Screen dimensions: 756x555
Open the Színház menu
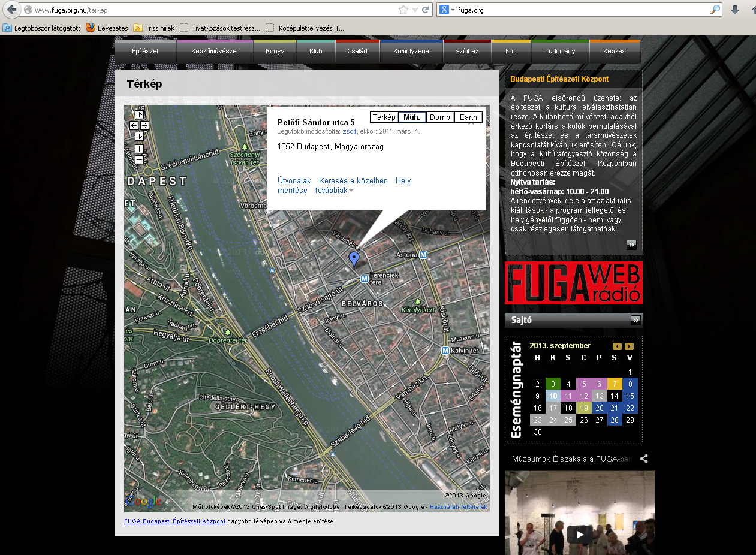tap(467, 51)
